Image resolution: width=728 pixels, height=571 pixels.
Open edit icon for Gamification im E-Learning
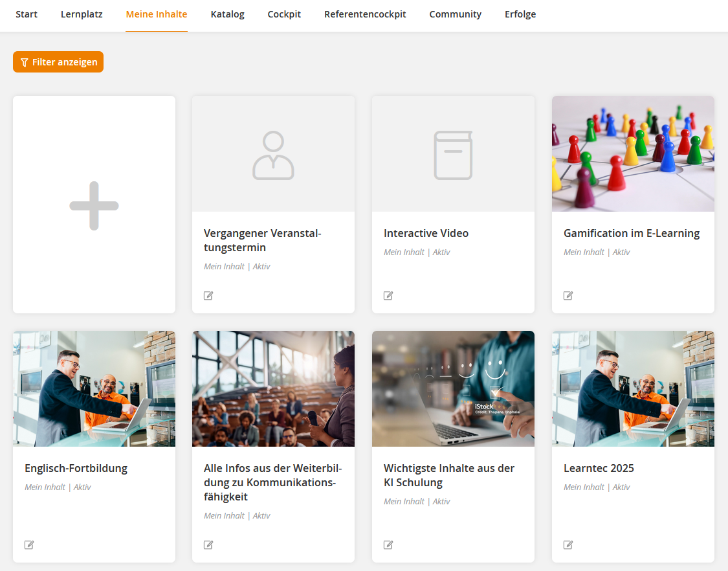(x=568, y=296)
